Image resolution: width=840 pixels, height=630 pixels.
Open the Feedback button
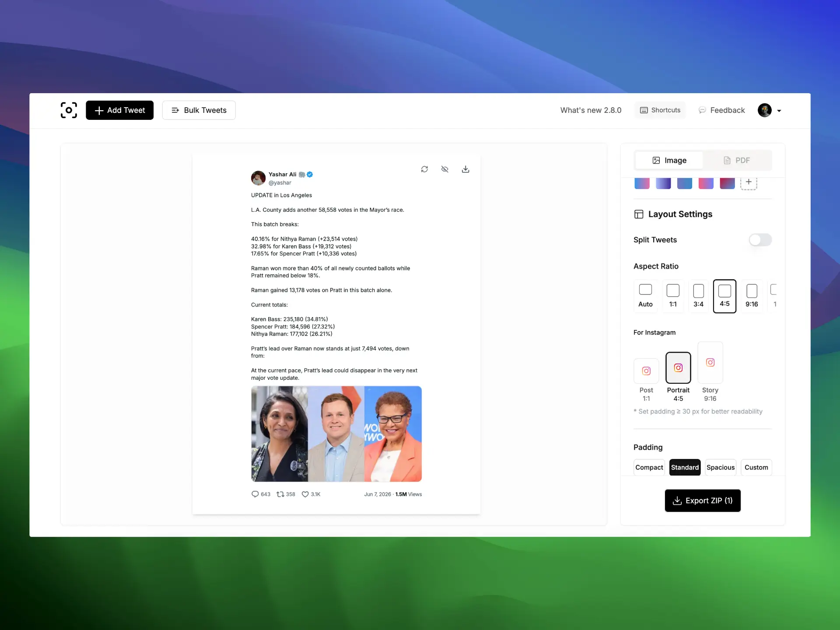click(x=721, y=110)
